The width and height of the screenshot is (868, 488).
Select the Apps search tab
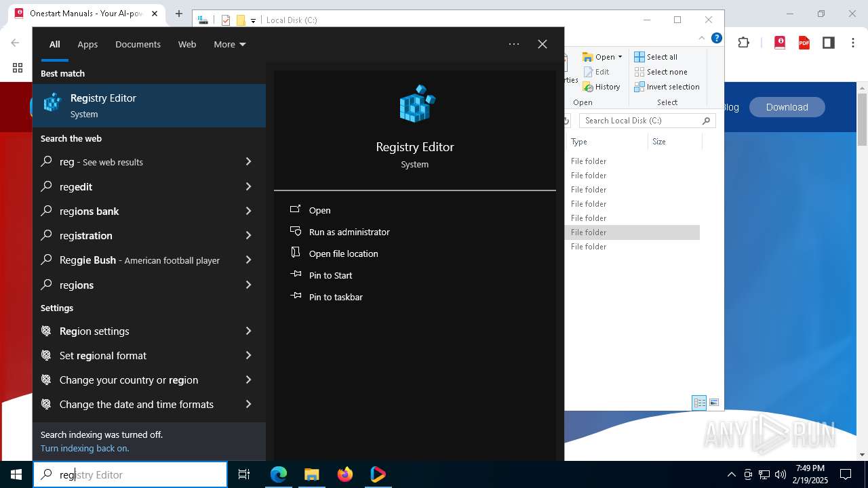point(87,44)
